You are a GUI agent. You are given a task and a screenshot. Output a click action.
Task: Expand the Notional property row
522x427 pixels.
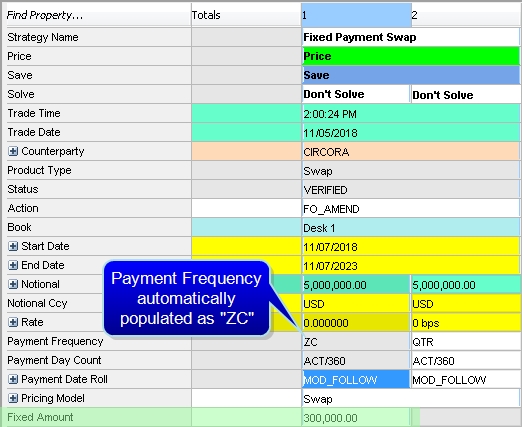pyautogui.click(x=13, y=284)
